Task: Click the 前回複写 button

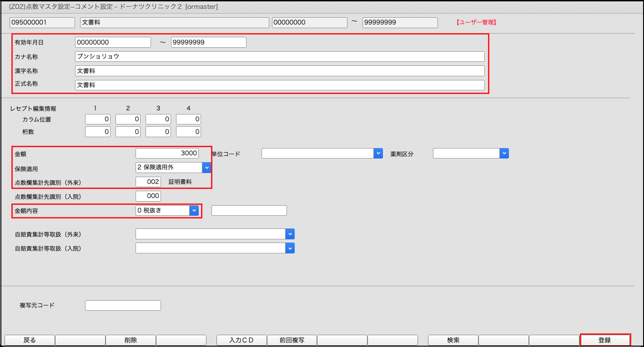Action: tap(292, 340)
